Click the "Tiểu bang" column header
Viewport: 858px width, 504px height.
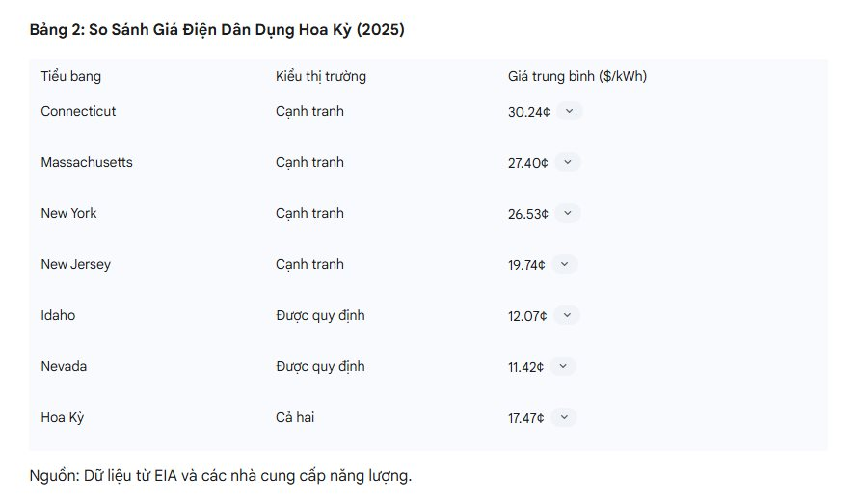coord(70,76)
